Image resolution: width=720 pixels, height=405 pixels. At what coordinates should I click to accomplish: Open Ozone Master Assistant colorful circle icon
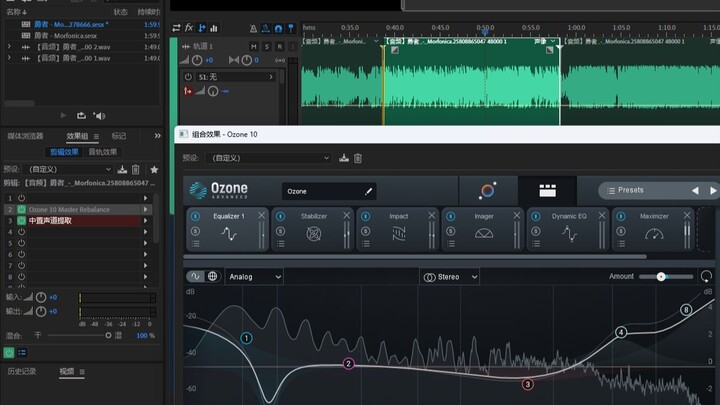[x=488, y=190]
